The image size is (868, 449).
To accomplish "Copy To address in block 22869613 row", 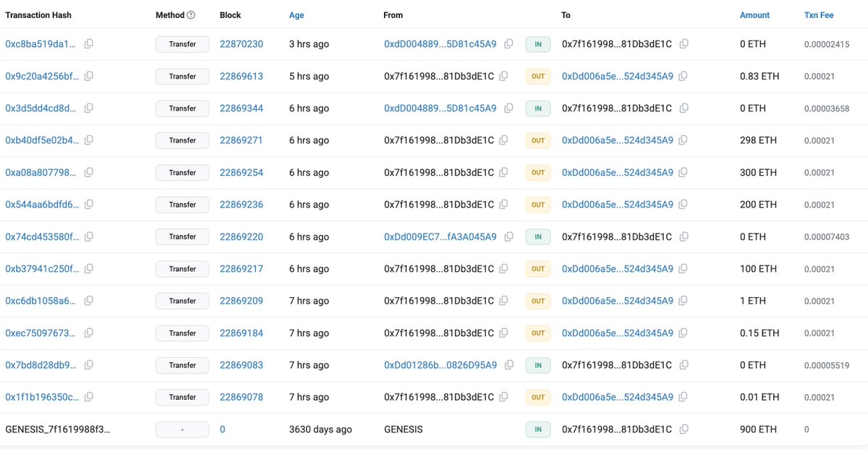I will point(684,76).
